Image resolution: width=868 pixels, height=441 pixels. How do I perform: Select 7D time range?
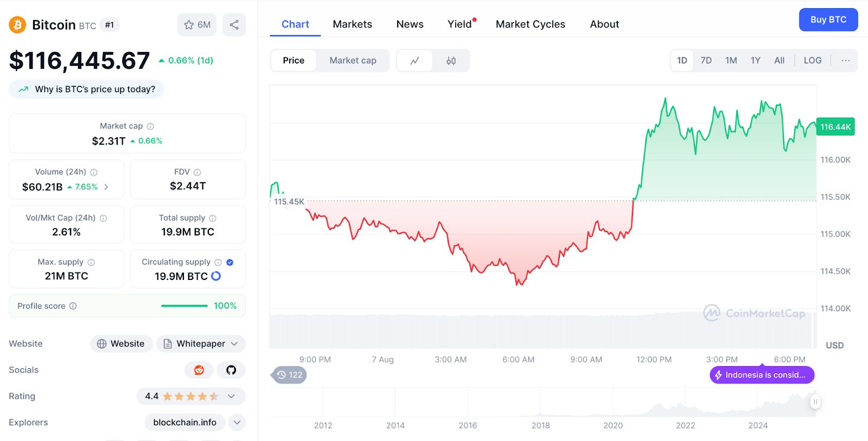pos(706,60)
